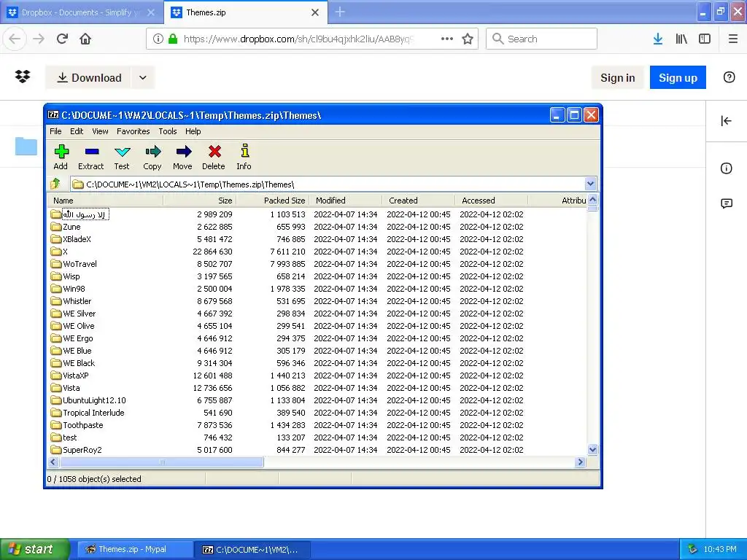Open the browser Library icon
The width and height of the screenshot is (747, 560).
click(x=681, y=39)
